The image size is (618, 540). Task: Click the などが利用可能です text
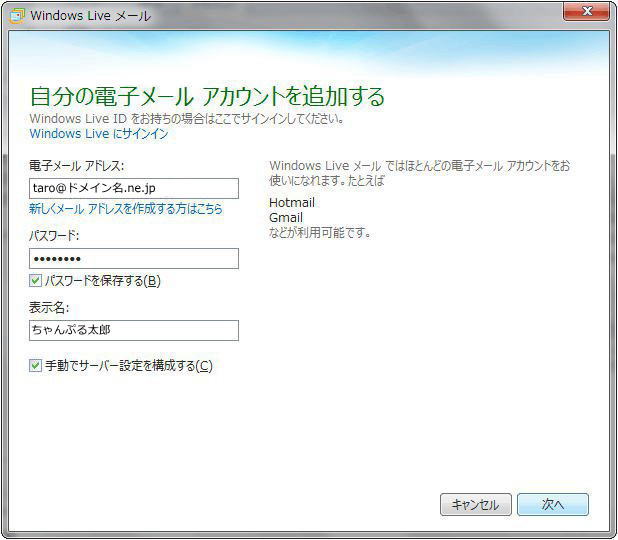(320, 233)
